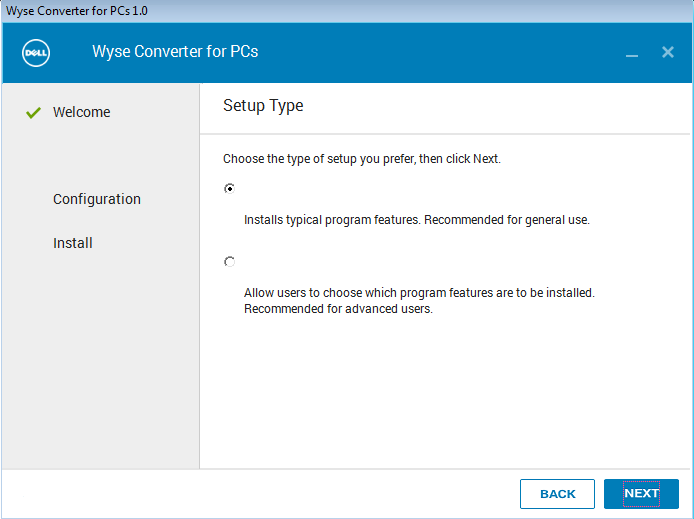The image size is (694, 519).
Task: Click the blue banner title Wyse Converter for PCs
Action: pyautogui.click(x=175, y=52)
